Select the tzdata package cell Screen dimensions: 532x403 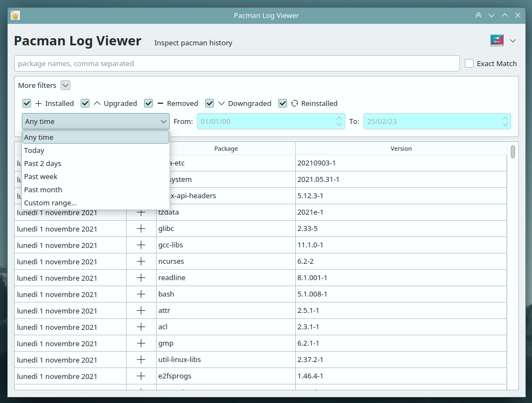226,212
